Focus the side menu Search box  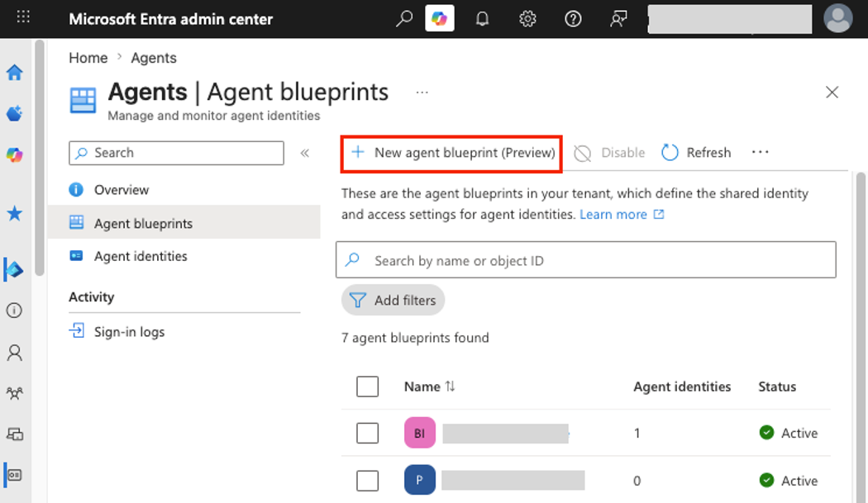(x=177, y=153)
